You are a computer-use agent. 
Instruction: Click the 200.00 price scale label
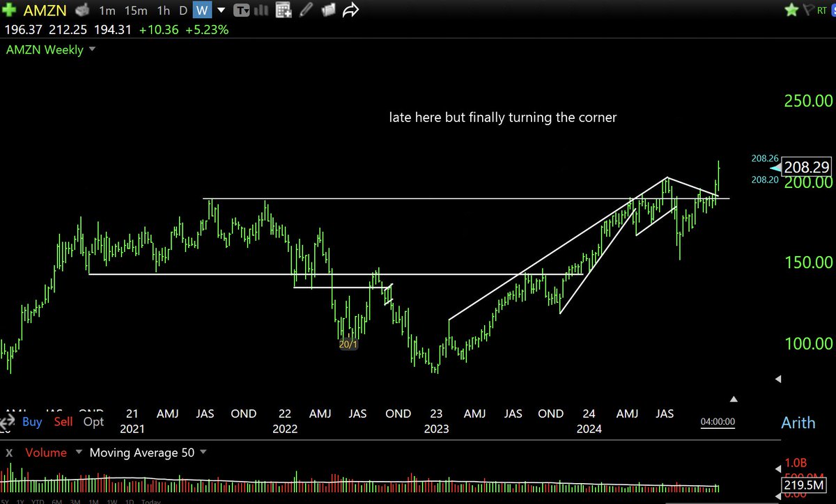click(x=808, y=182)
